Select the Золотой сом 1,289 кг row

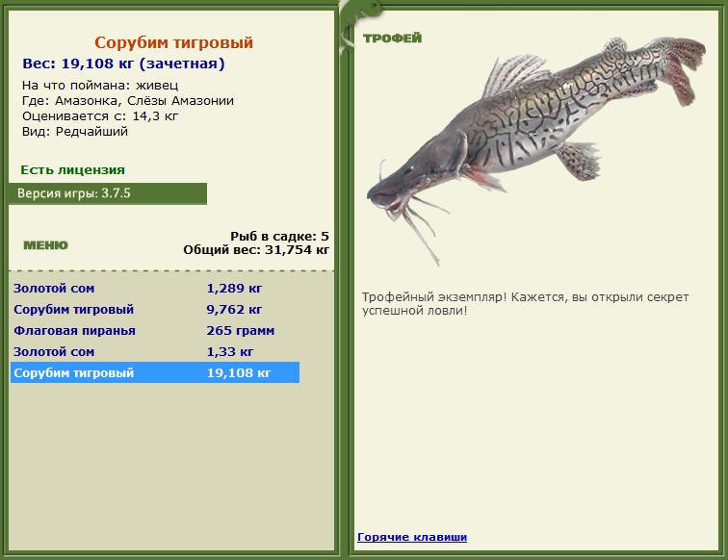click(x=155, y=288)
